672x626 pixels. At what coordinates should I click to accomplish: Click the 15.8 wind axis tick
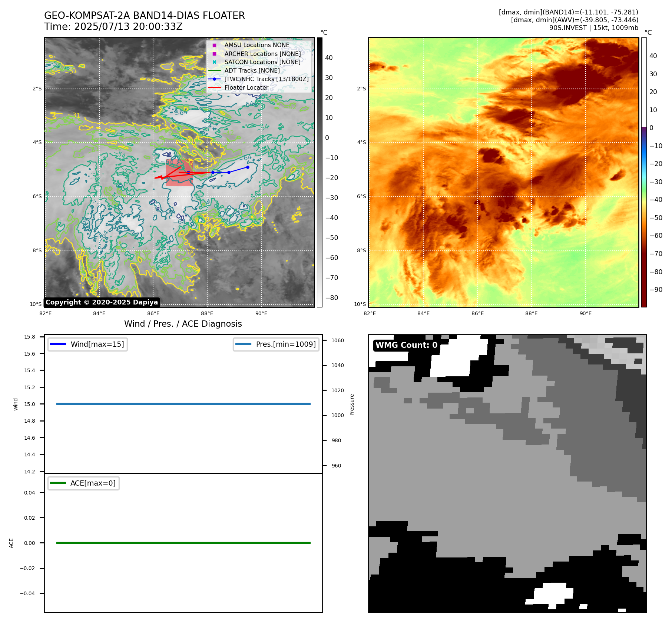[x=30, y=337]
